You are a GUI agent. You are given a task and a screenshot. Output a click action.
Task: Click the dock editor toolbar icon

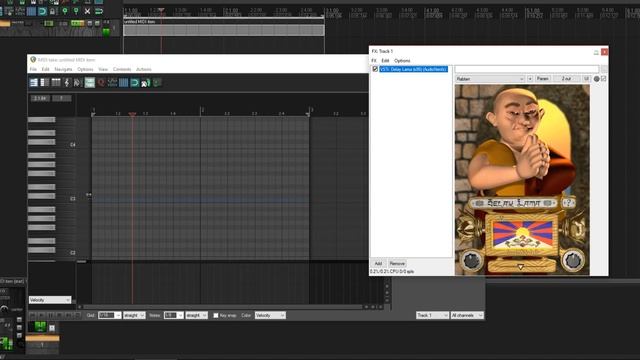coord(145,83)
